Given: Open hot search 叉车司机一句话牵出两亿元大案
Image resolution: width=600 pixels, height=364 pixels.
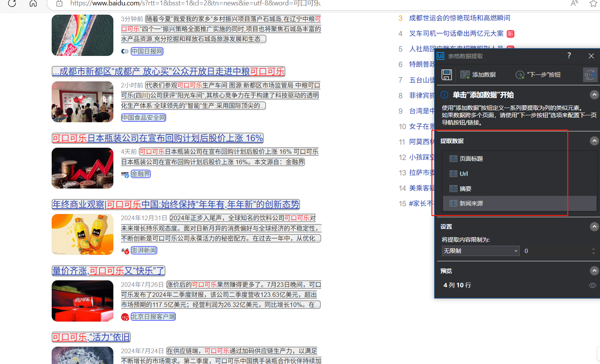Looking at the screenshot, I should point(456,34).
